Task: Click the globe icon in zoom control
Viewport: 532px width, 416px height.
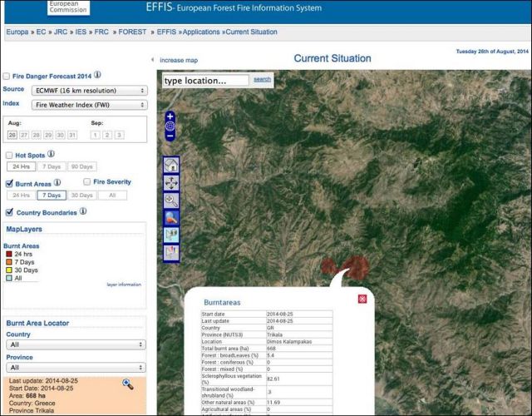Action: (170, 126)
